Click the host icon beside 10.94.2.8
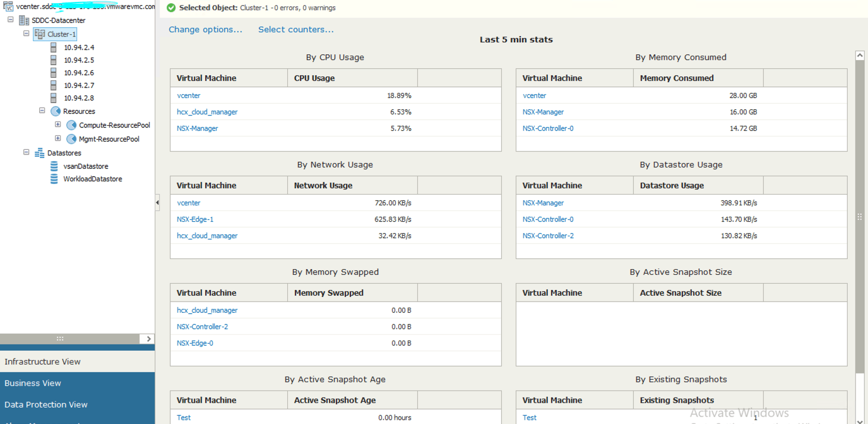The image size is (868, 424). coord(54,98)
